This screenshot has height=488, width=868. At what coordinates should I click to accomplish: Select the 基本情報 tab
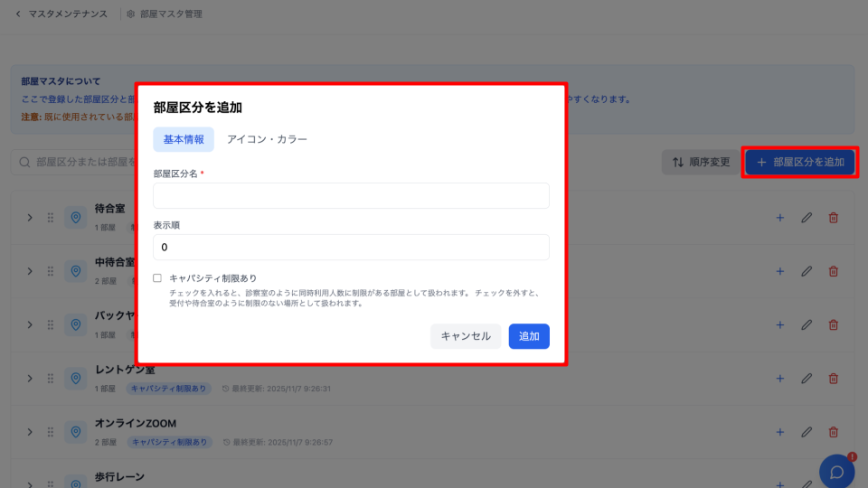coord(184,139)
